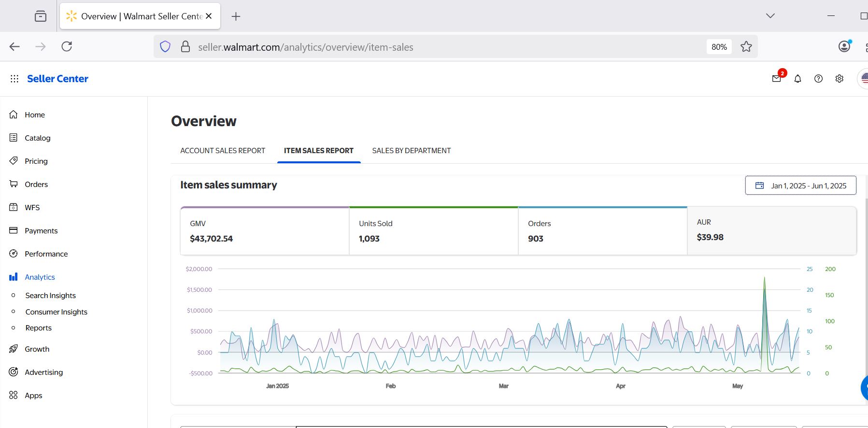Expand the browser tab list chevron
868x428 pixels.
(770, 16)
